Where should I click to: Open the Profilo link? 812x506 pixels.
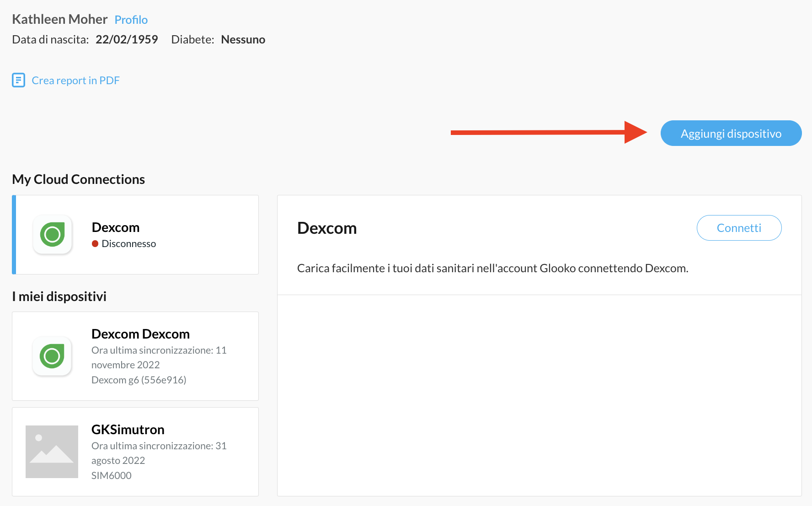[x=131, y=20]
